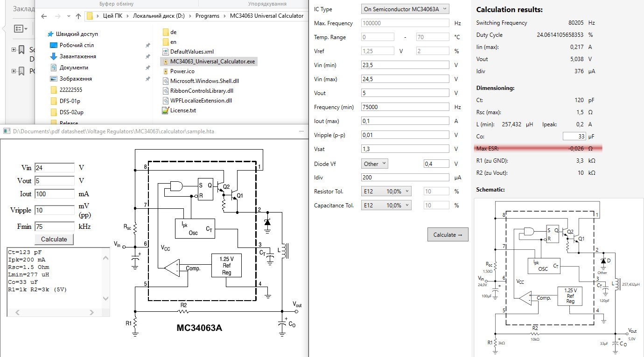
Task: Expand the second bookmark tree node
Action: 14,71
